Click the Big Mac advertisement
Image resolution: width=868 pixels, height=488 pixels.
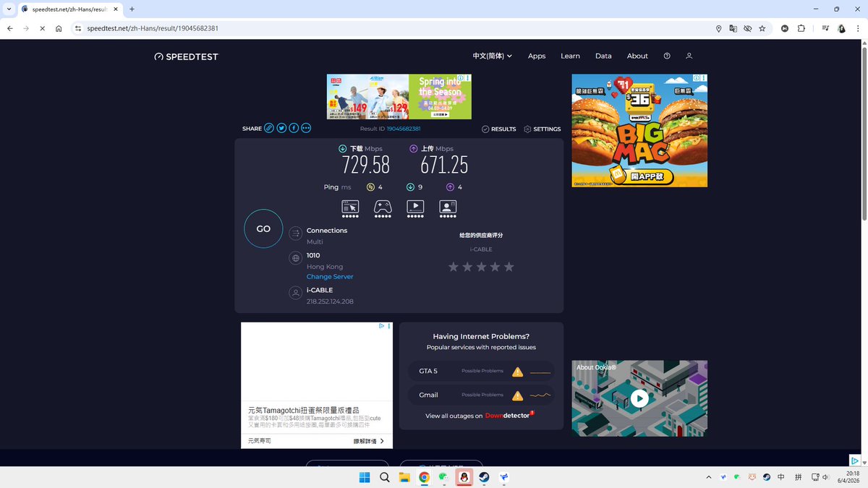click(639, 131)
